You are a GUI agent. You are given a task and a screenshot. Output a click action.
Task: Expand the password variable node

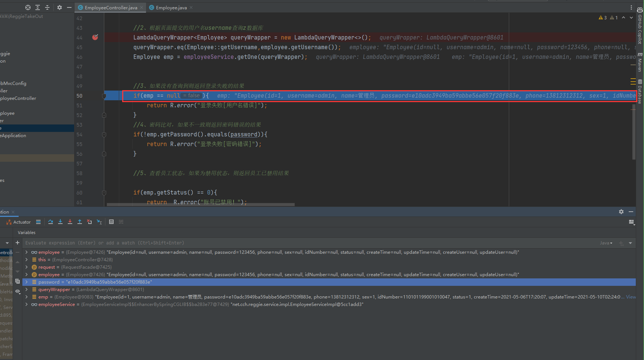coord(26,282)
